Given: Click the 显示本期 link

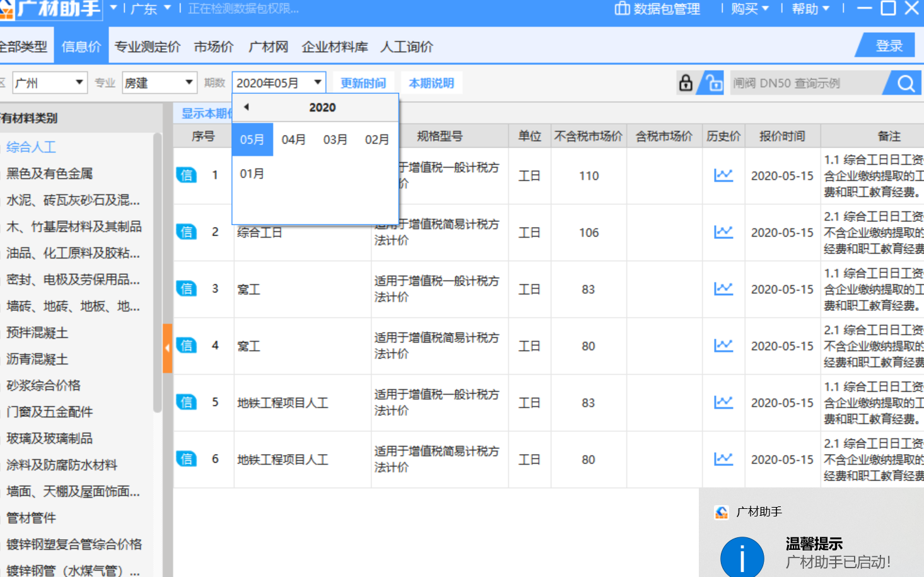Looking at the screenshot, I should tap(207, 114).
